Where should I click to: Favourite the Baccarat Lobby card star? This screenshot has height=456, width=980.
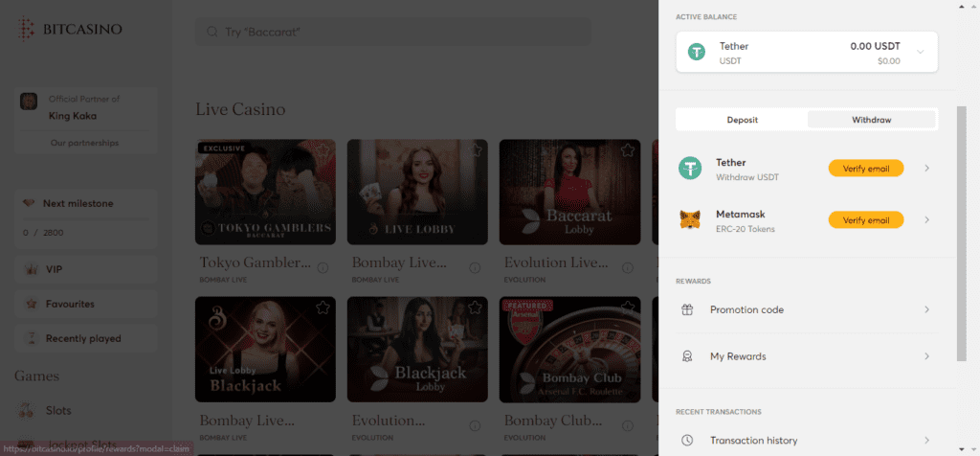[628, 150]
